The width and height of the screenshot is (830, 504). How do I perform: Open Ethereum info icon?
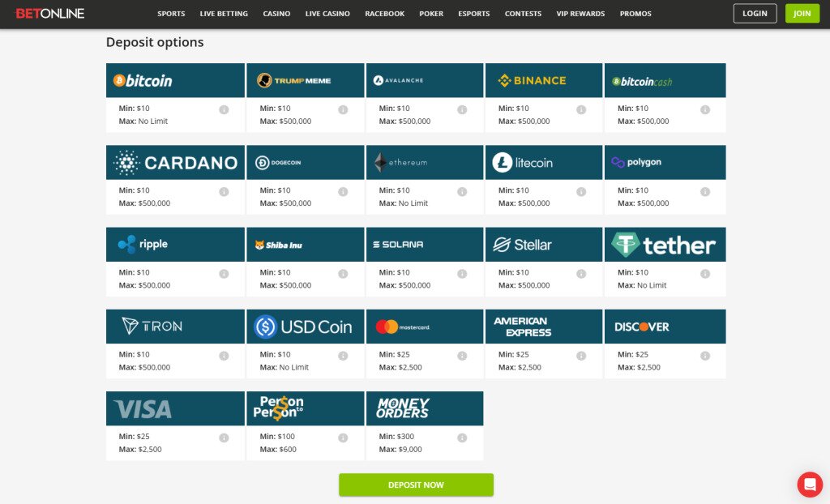tap(462, 192)
